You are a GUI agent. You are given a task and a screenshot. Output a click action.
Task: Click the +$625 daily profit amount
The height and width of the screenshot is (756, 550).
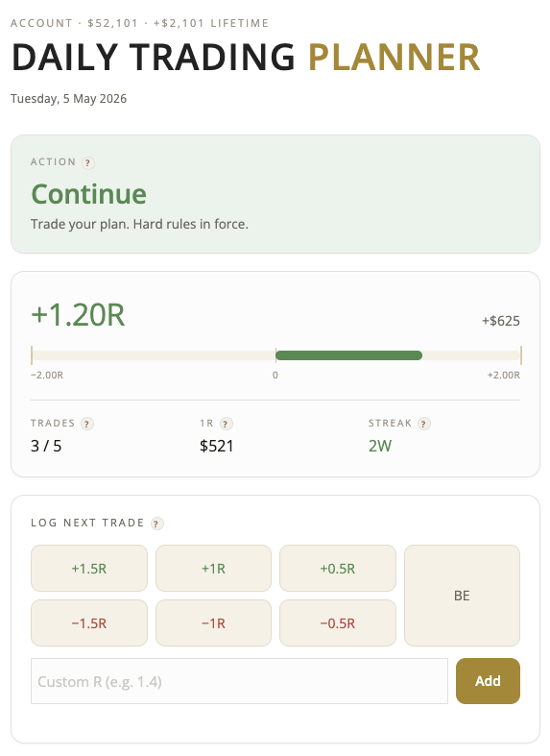click(501, 321)
